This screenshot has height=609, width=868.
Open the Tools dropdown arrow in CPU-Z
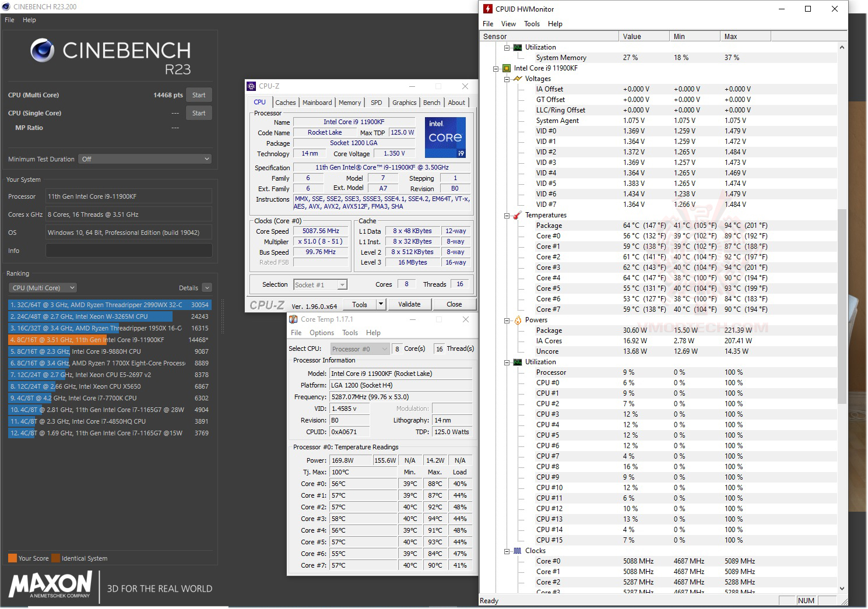[381, 304]
